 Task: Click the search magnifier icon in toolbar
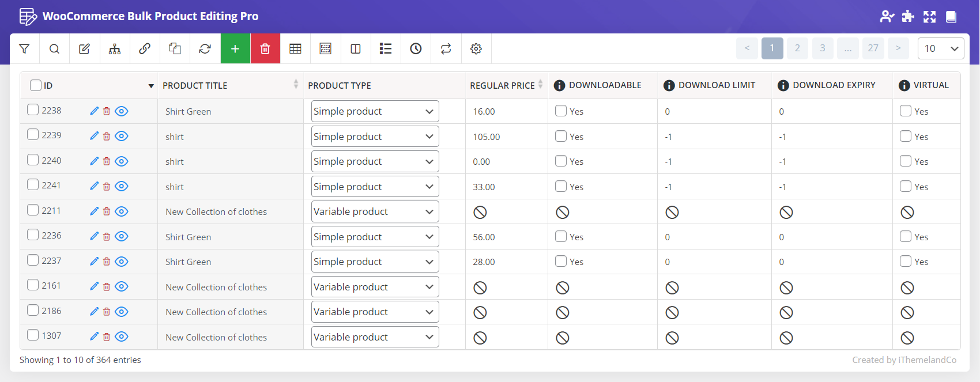click(x=54, y=49)
